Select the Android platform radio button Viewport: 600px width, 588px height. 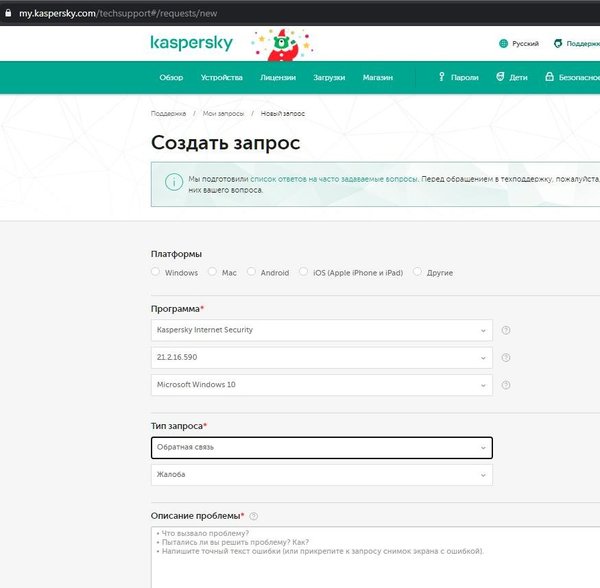point(251,272)
